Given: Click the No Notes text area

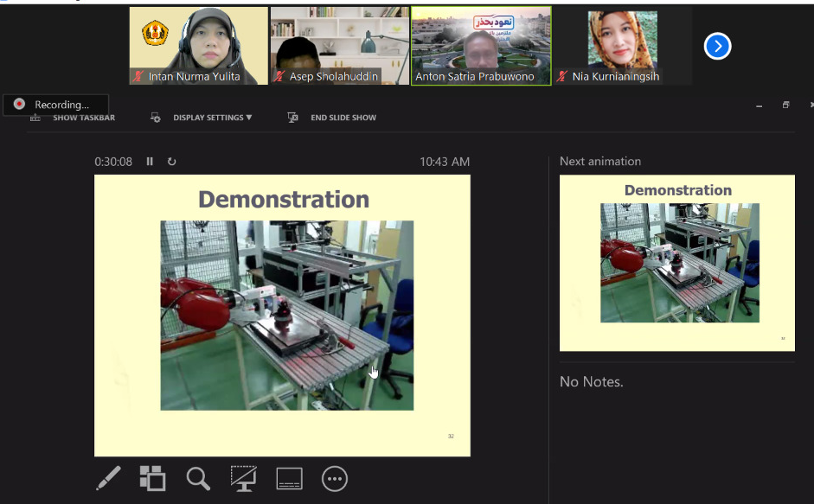Looking at the screenshot, I should [592, 382].
